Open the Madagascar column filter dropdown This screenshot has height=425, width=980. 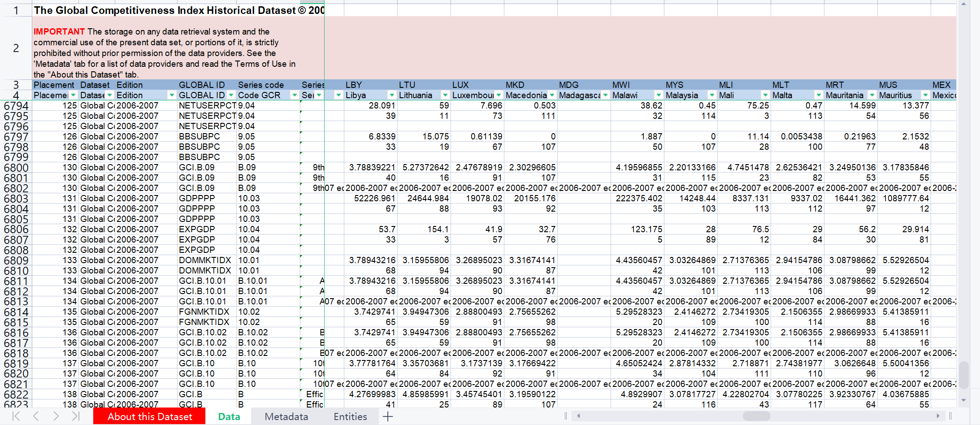(605, 95)
